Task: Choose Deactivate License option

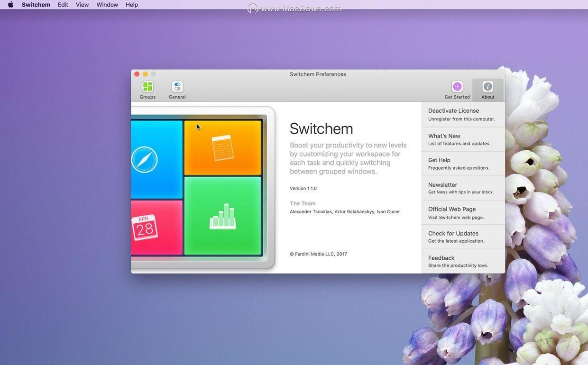Action: [463, 115]
